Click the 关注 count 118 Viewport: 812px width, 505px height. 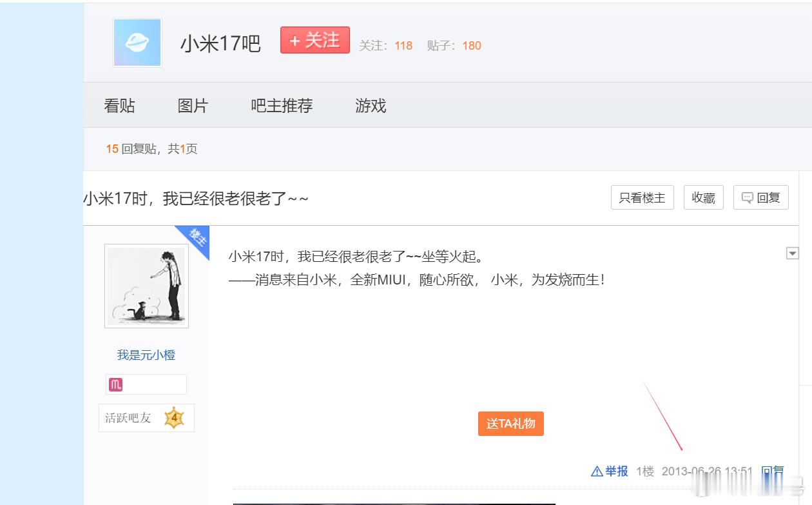(x=403, y=46)
